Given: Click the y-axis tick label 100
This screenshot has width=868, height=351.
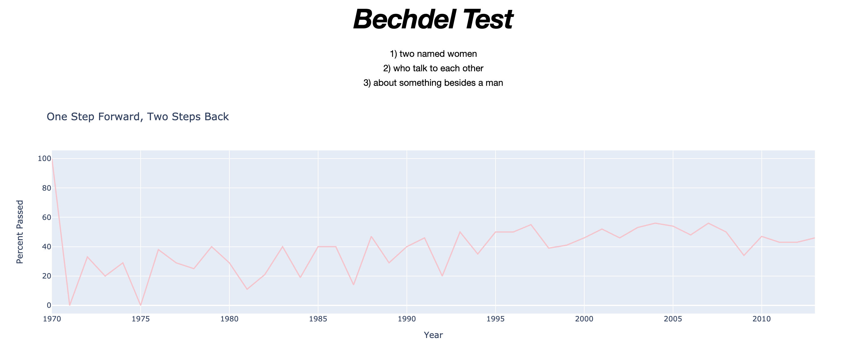Looking at the screenshot, I should click(x=44, y=159).
